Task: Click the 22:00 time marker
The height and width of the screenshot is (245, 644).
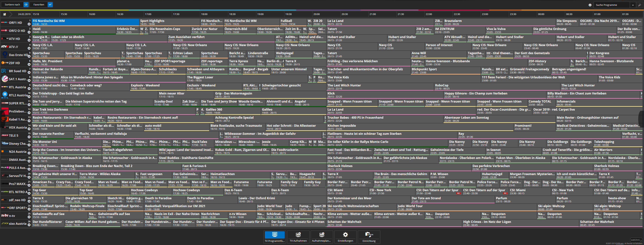Action: (429, 14)
